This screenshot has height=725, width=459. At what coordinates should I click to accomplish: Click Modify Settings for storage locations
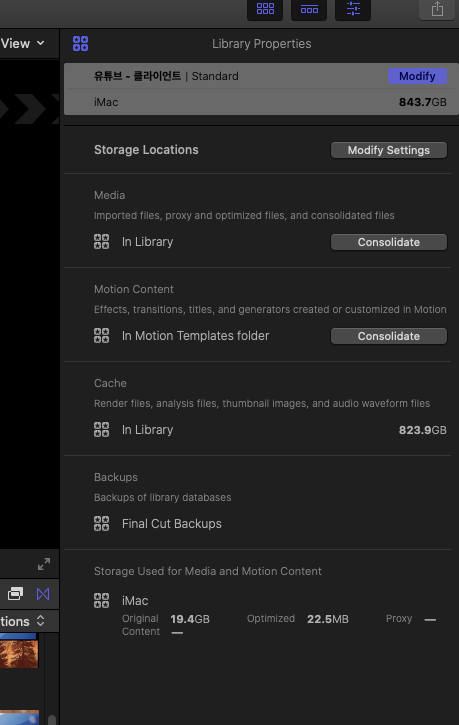389,150
